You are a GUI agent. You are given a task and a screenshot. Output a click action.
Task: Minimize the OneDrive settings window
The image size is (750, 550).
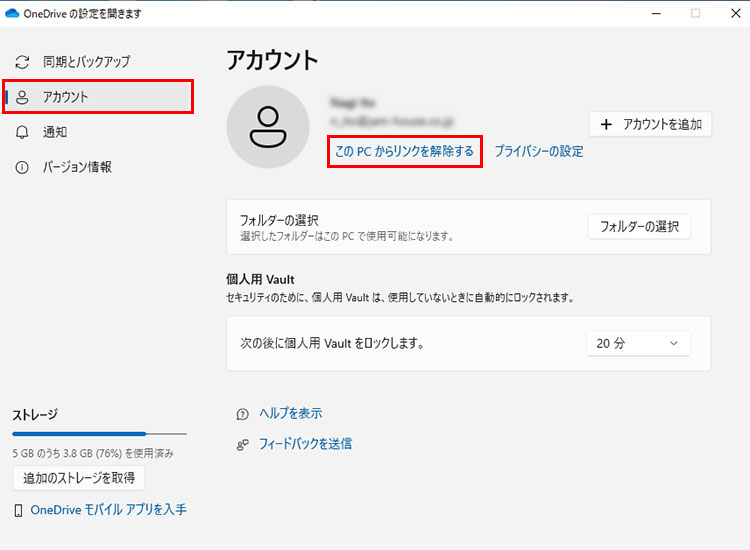(x=657, y=13)
